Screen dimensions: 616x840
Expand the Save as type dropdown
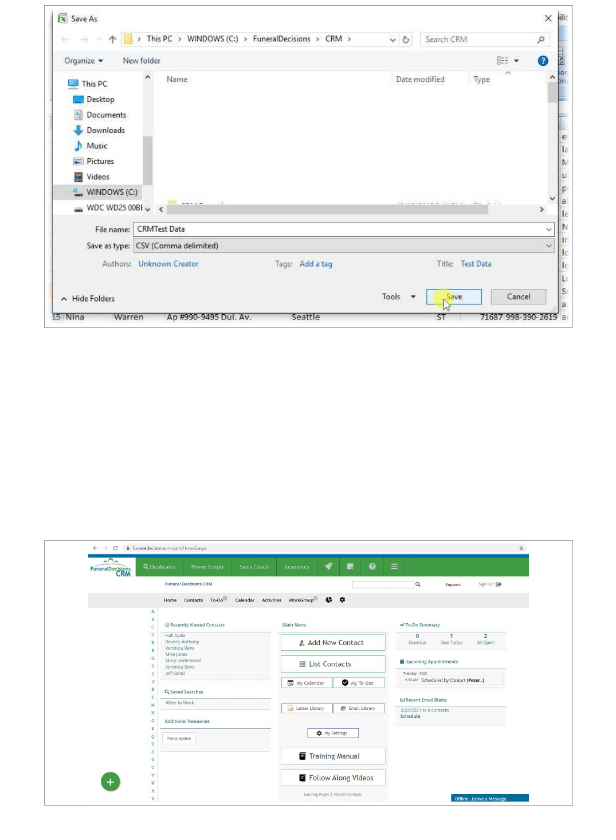click(548, 246)
